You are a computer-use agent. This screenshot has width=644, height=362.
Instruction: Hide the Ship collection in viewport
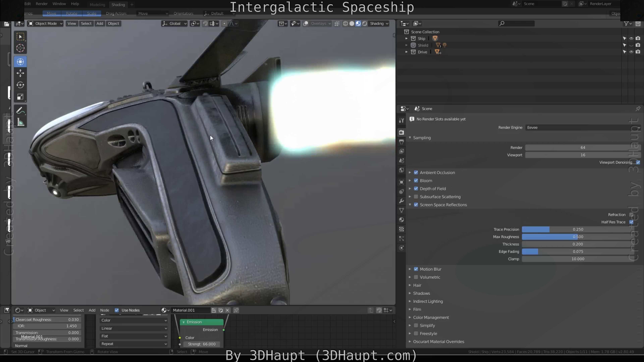[x=631, y=39]
